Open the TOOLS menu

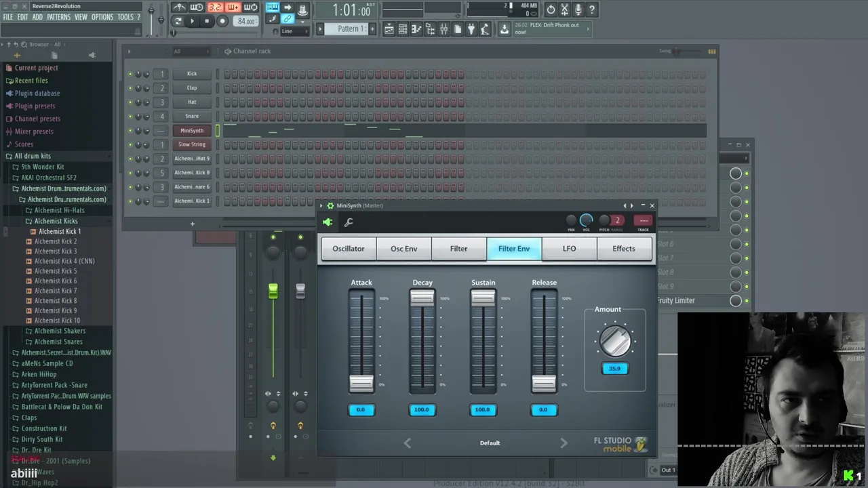pyautogui.click(x=125, y=17)
